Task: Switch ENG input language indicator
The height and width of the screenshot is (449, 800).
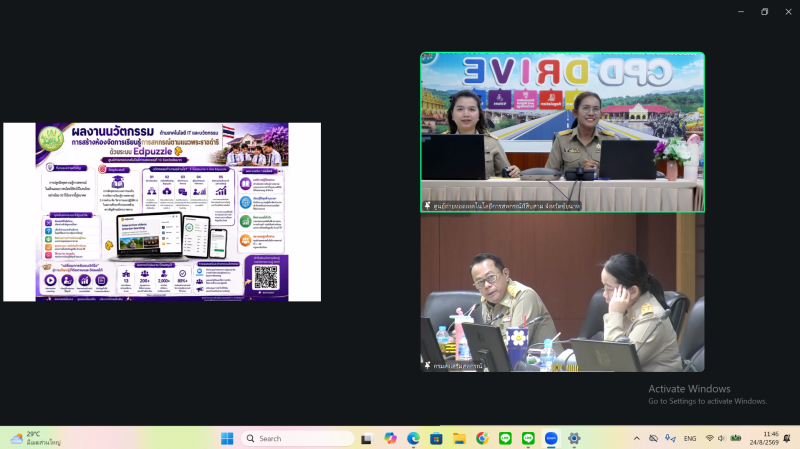Action: (690, 438)
